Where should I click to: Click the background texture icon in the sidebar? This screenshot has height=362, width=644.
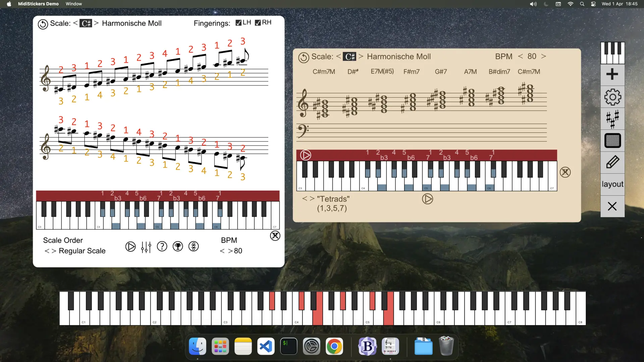[x=612, y=140]
